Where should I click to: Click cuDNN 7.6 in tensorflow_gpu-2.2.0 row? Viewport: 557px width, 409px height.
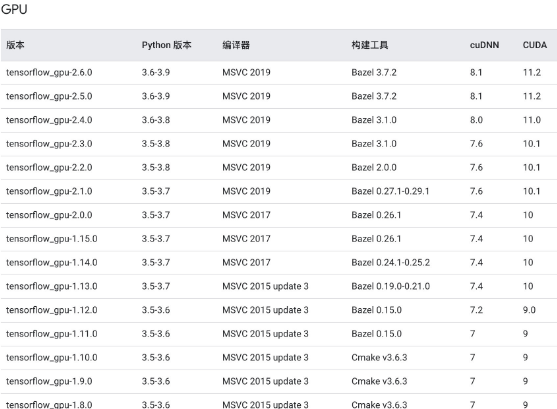(x=476, y=167)
